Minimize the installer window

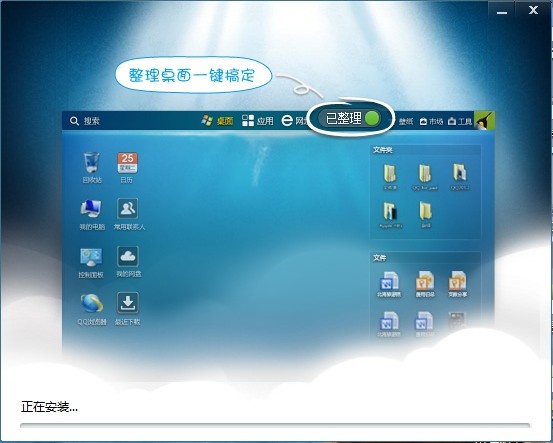[x=502, y=12]
